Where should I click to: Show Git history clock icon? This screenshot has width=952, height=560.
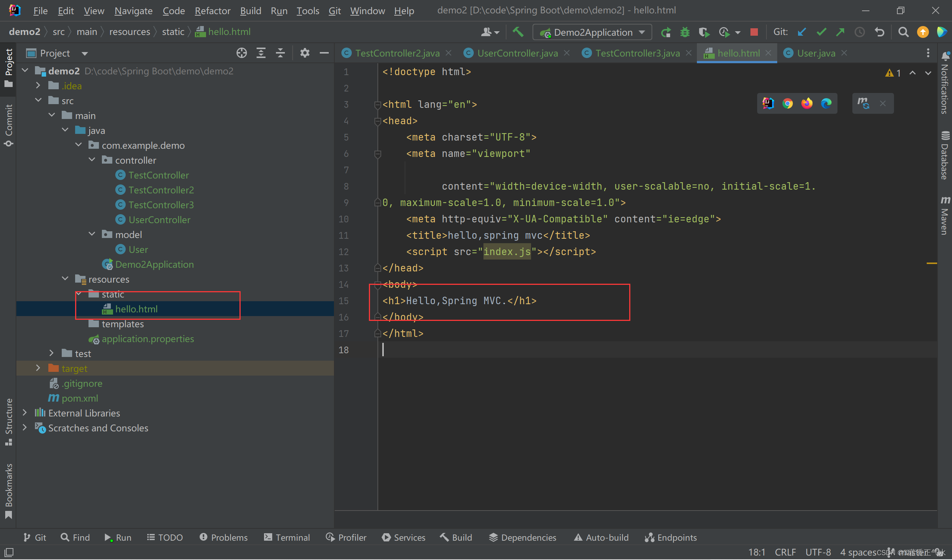[859, 32]
